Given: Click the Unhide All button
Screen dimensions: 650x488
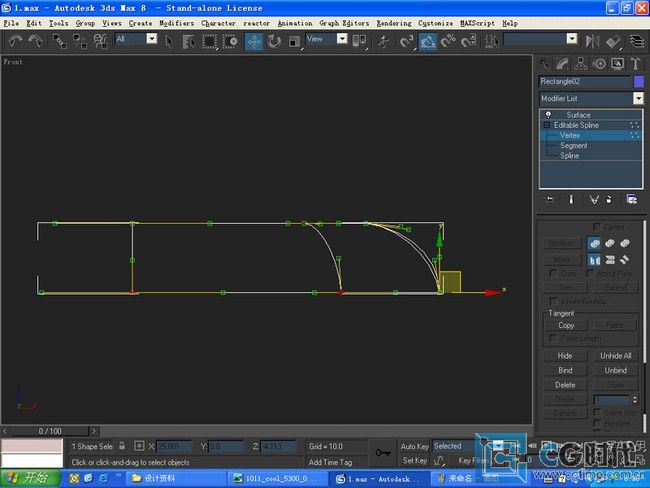Looking at the screenshot, I should (616, 356).
